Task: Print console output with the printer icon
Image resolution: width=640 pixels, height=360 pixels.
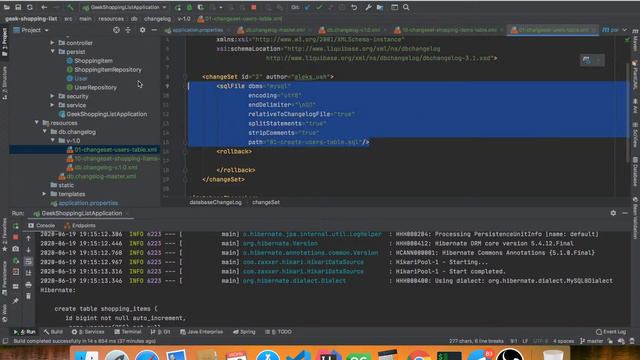Action: point(28,284)
